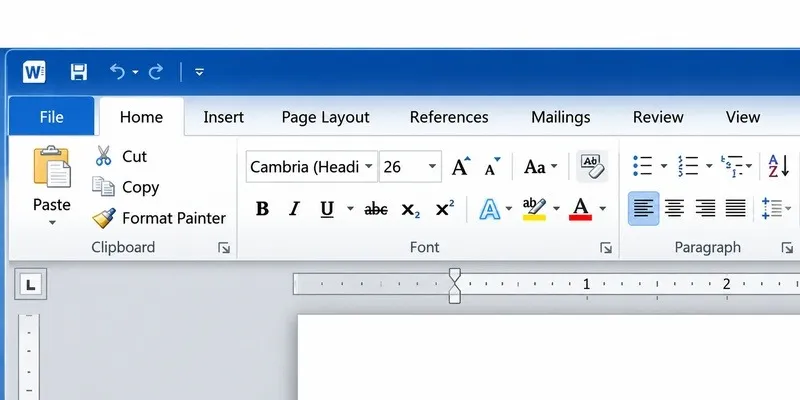800x400 pixels.
Task: Expand the font size dropdown arrow
Action: click(432, 167)
